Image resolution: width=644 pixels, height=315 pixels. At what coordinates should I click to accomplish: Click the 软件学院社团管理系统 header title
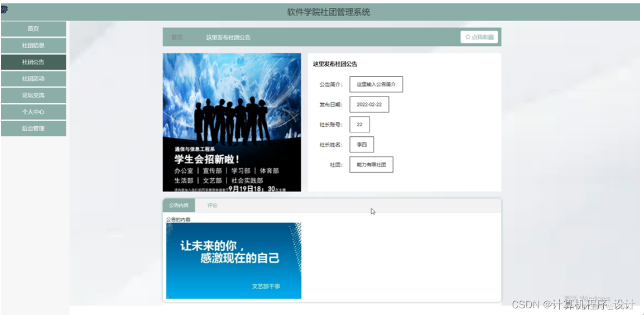click(x=329, y=12)
